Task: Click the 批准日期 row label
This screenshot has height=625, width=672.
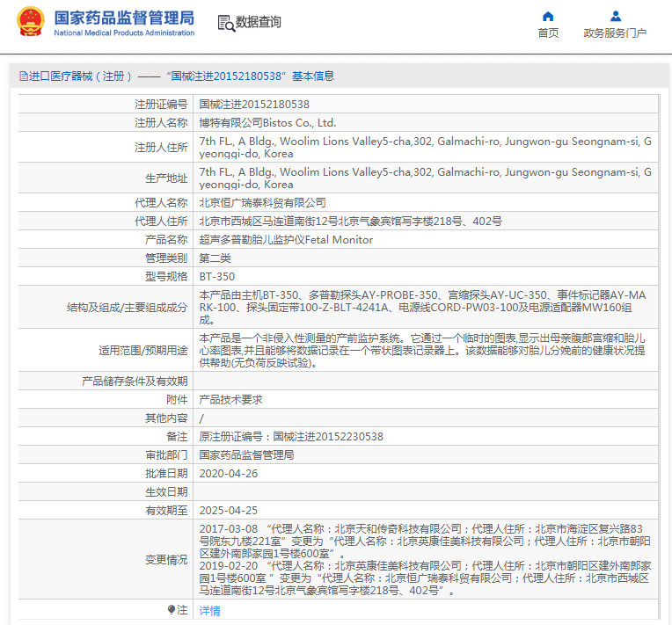Action: pos(166,473)
